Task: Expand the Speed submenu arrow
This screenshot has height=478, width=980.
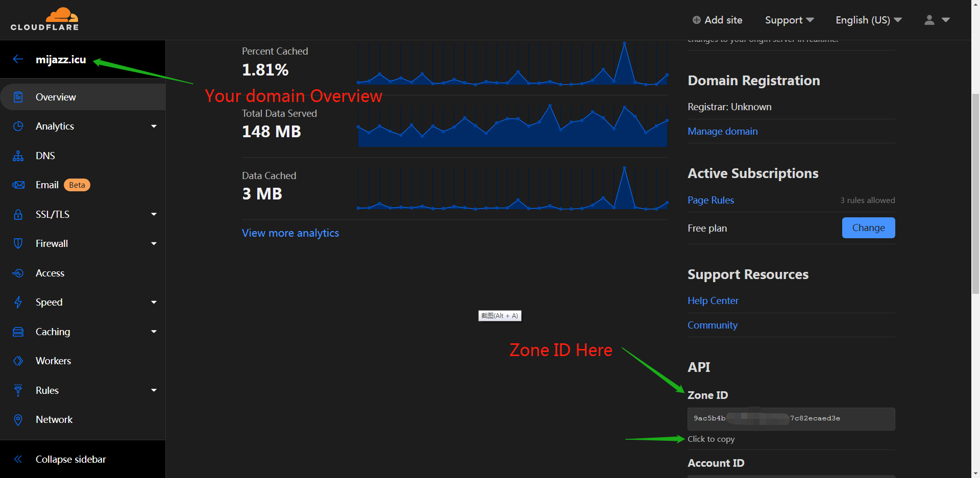Action: pos(154,302)
